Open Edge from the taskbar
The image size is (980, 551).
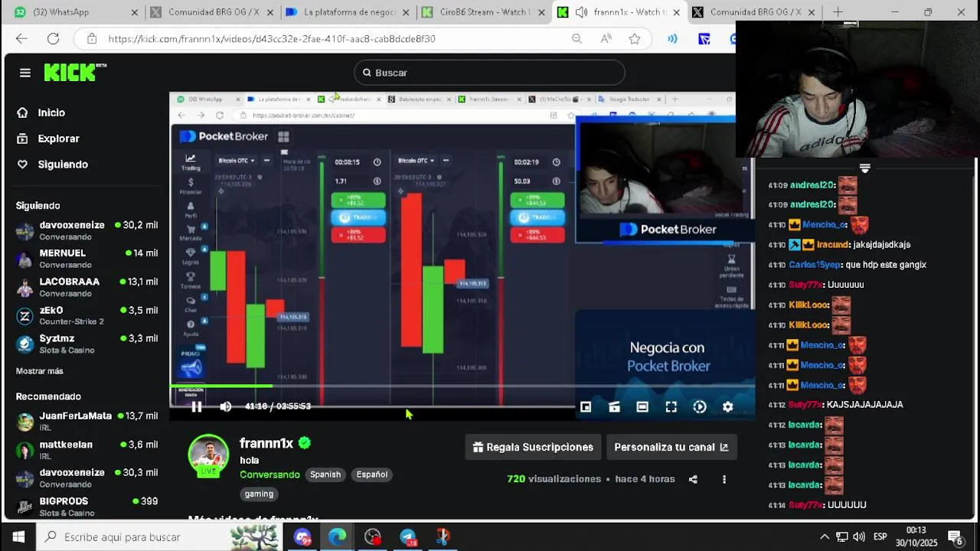pos(338,536)
